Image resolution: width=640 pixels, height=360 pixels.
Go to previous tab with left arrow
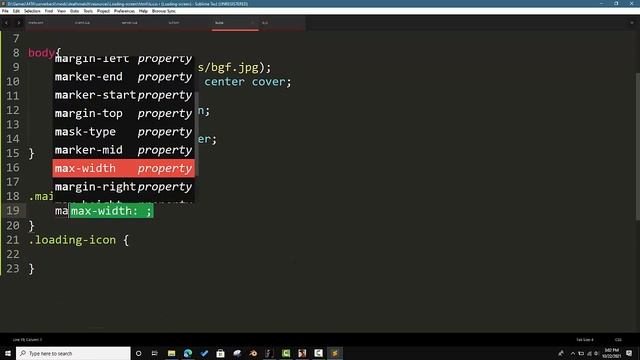[x=7, y=23]
